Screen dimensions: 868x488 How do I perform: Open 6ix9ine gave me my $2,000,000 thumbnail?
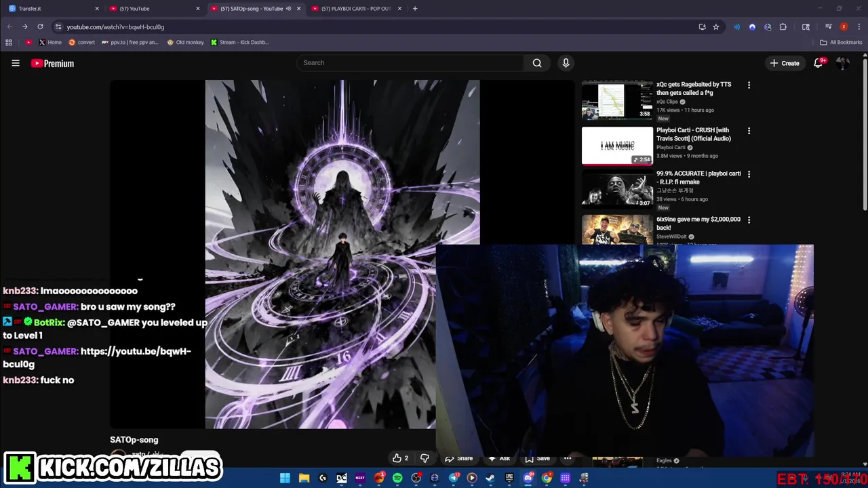coord(617,229)
